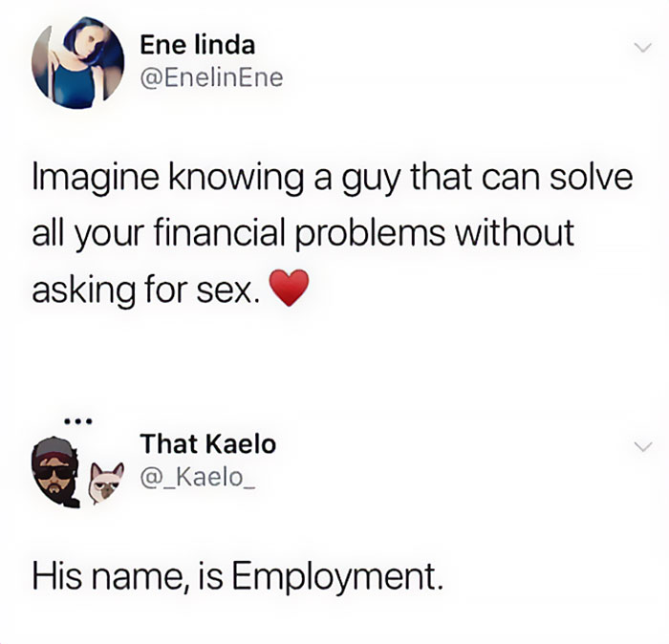
Task: Click the word 'Imagine' in the tweet
Action: (x=96, y=179)
